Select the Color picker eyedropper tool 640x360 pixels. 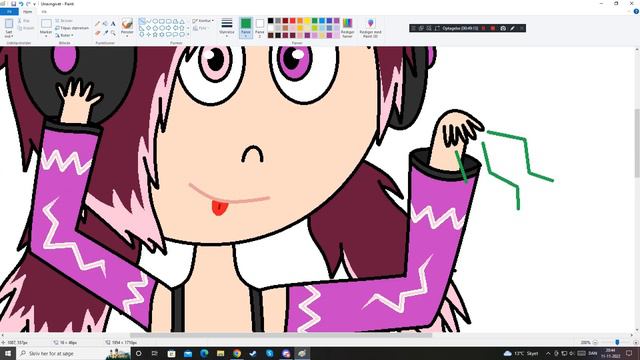[105, 33]
